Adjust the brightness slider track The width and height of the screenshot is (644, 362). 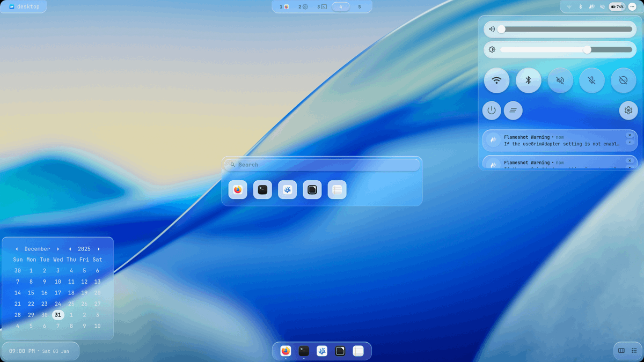(x=566, y=49)
